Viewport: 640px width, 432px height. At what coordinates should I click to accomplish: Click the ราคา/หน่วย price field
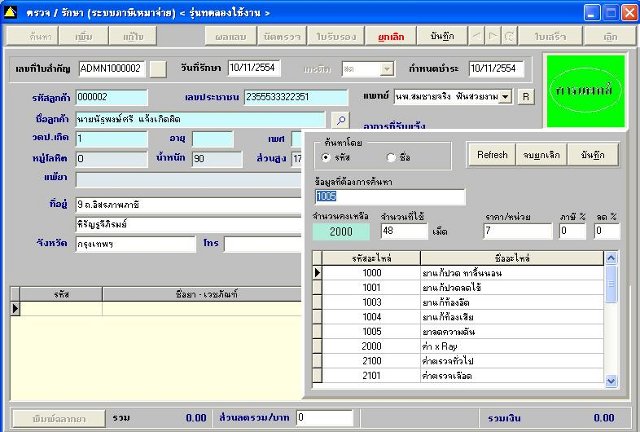pyautogui.click(x=516, y=231)
